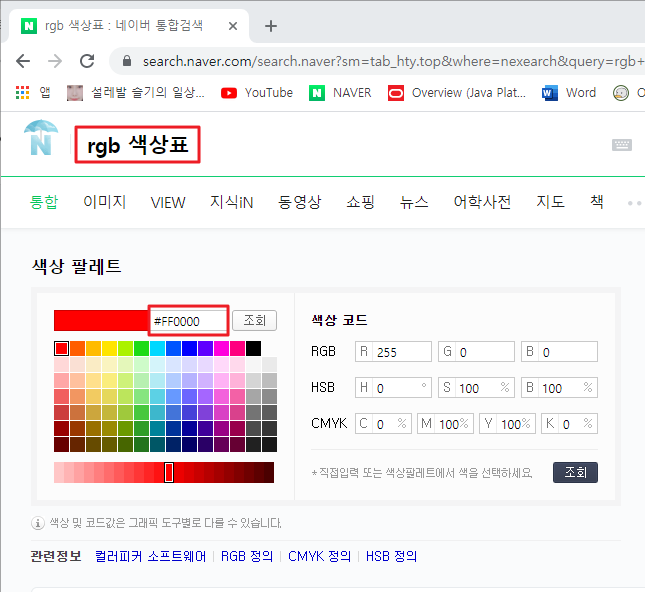Screen dimensions: 645x592
Task: Open the NAVER bookmark
Action: point(340,93)
